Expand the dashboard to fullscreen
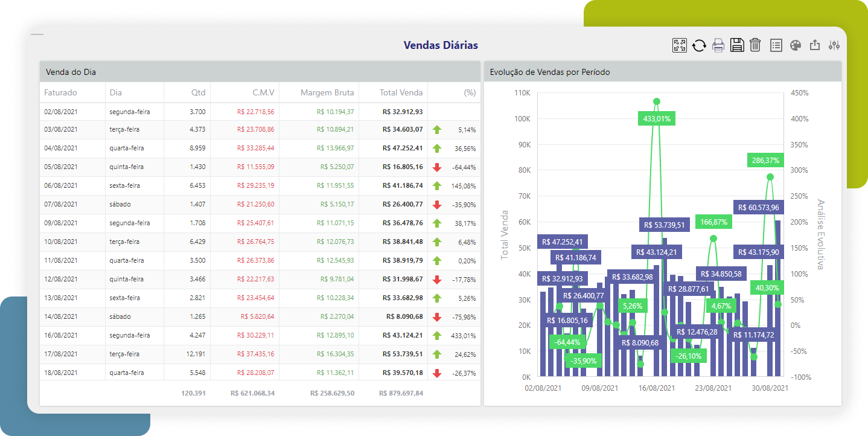Viewport: 868px width, 436px height. (680, 45)
